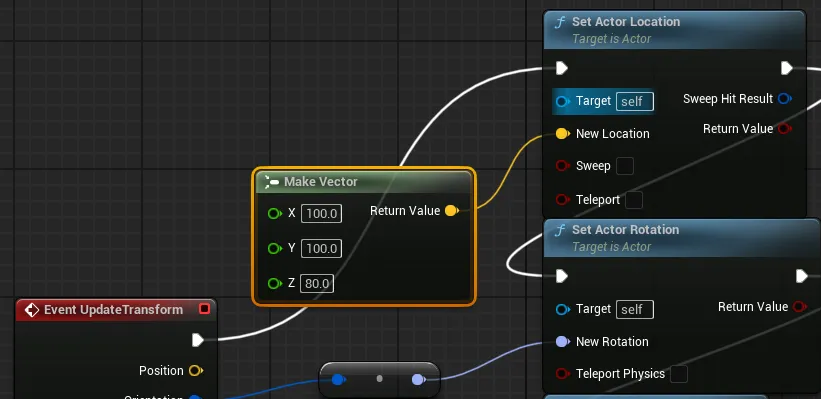Click the Set Actor Rotation output execution pin
Screen dimensions: 821x399
pos(802,276)
